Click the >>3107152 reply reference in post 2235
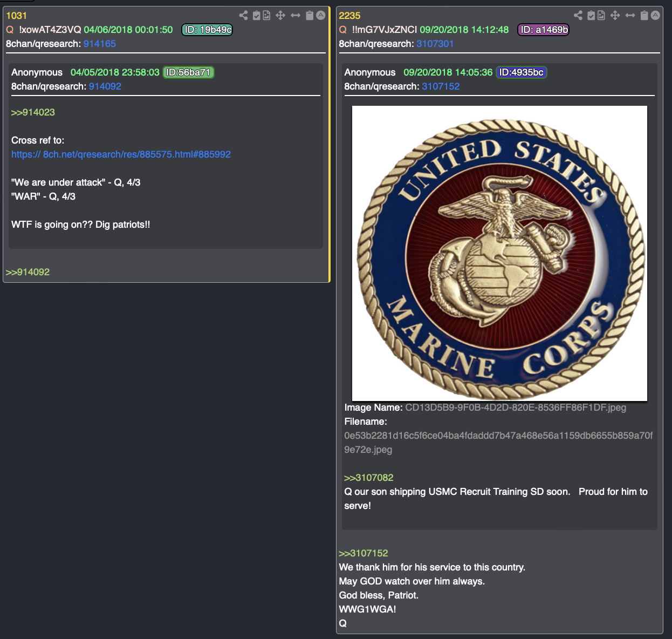This screenshot has width=672, height=639. click(x=364, y=553)
